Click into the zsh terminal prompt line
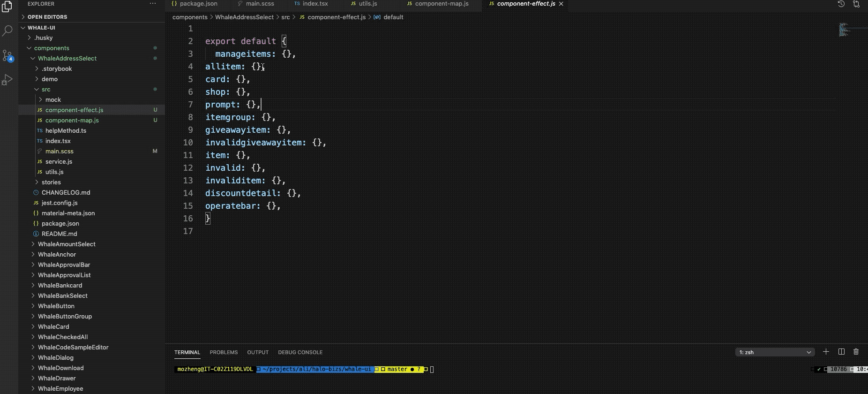The width and height of the screenshot is (868, 394). tap(304, 370)
